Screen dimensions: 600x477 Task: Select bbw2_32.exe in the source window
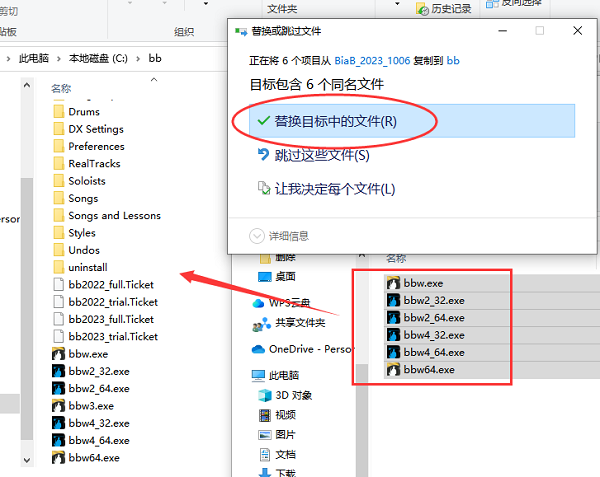point(434,301)
